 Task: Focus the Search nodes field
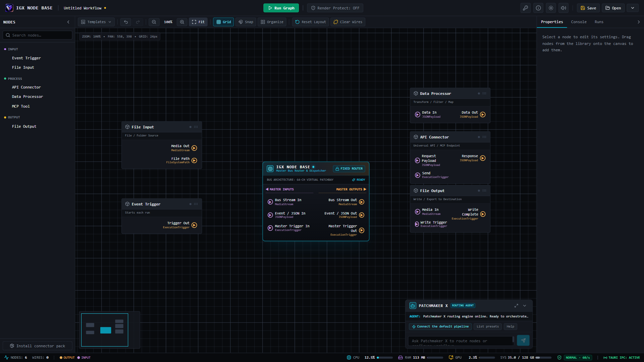[38, 35]
